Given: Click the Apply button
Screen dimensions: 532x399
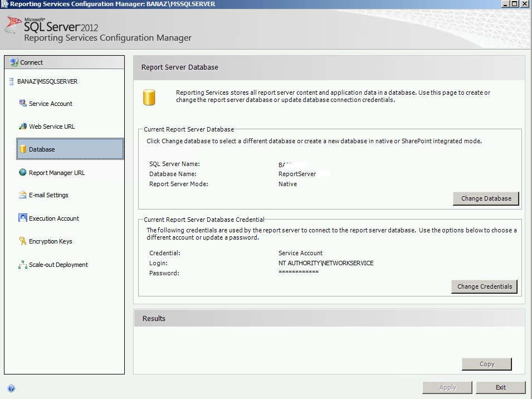Looking at the screenshot, I should click(447, 387).
